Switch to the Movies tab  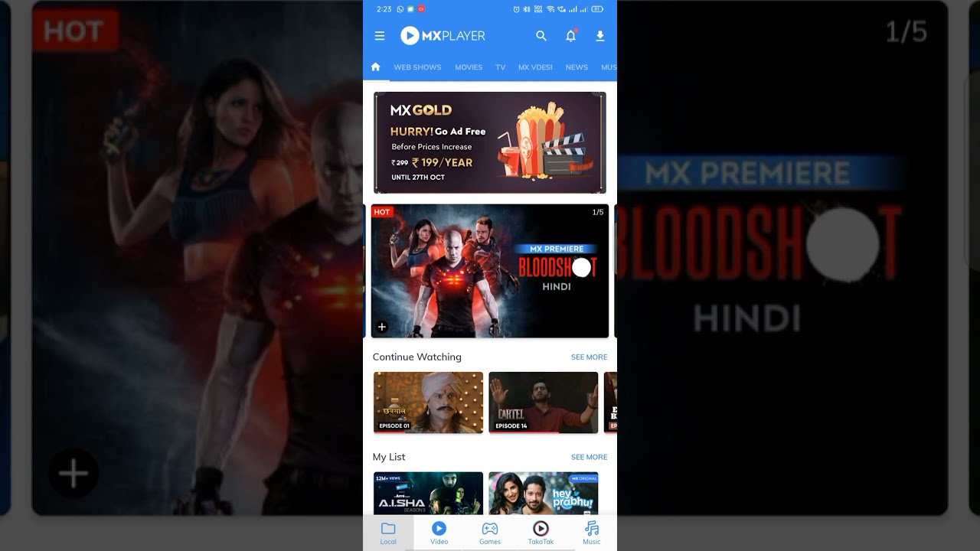pyautogui.click(x=469, y=67)
